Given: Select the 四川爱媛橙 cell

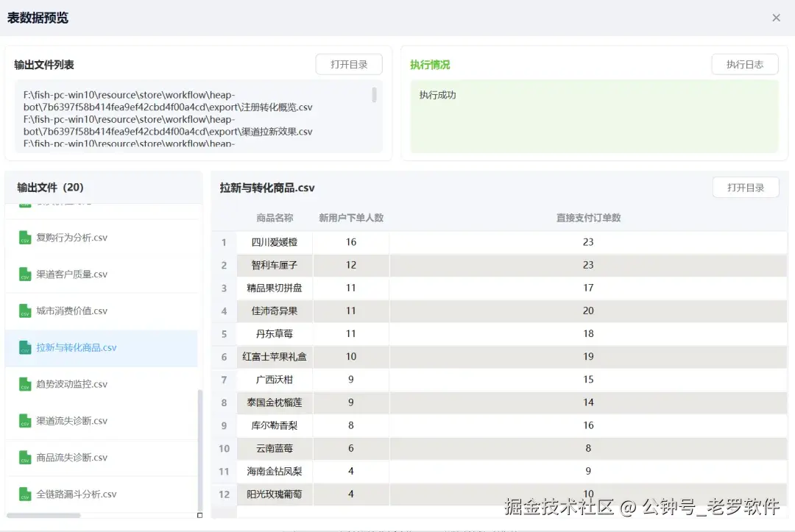Looking at the screenshot, I should pyautogui.click(x=275, y=242).
